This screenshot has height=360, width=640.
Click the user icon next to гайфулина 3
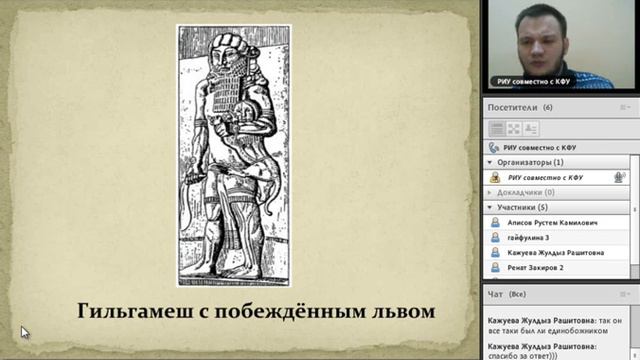495,238
